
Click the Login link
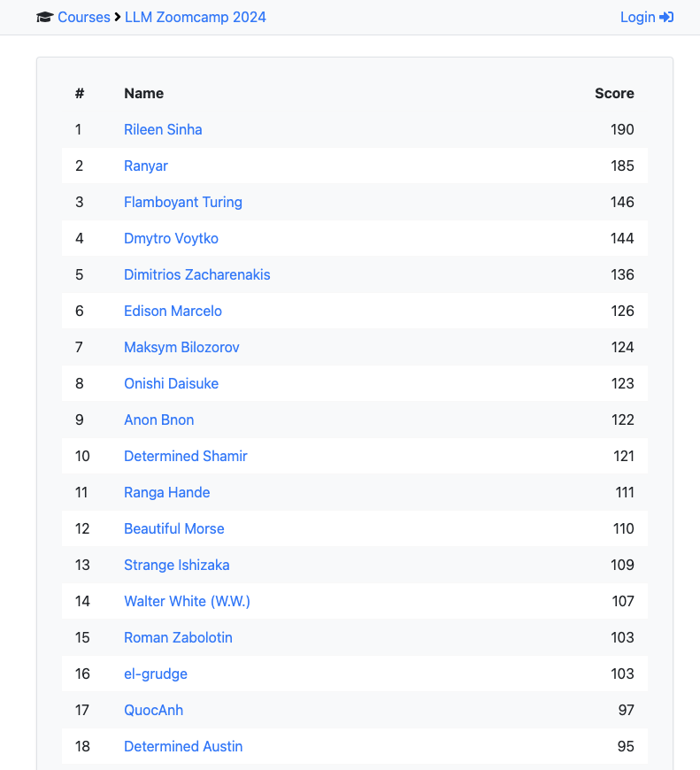[636, 17]
